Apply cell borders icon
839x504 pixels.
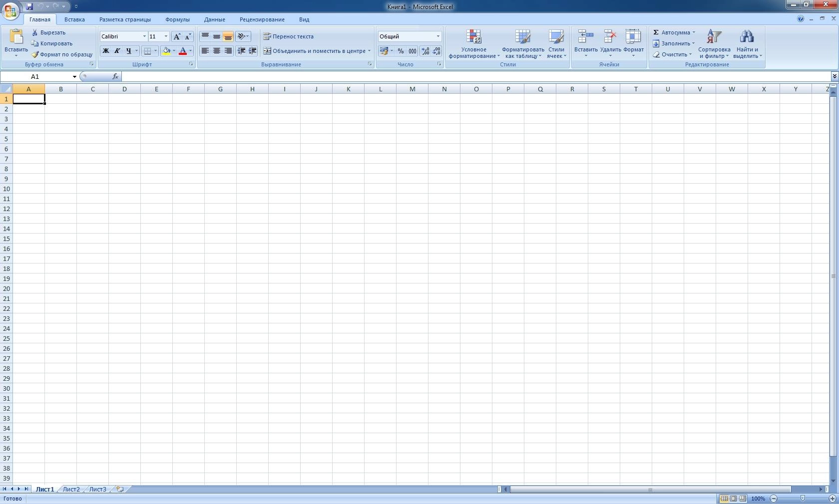(147, 51)
